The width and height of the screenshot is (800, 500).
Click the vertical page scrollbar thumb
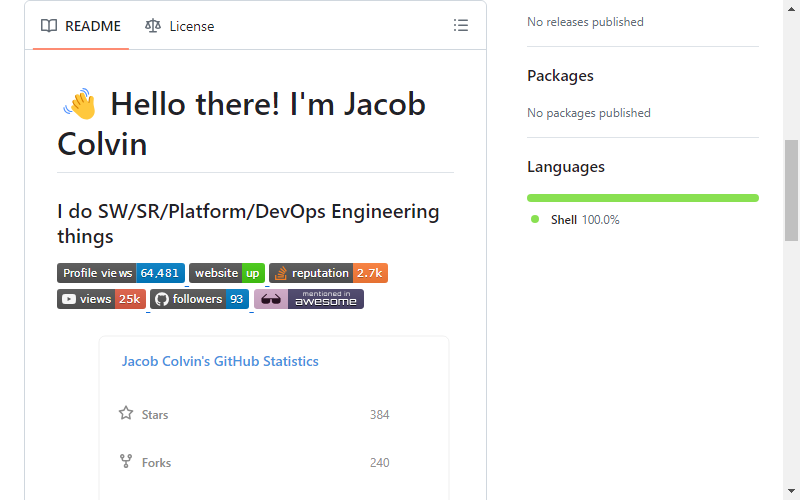791,190
